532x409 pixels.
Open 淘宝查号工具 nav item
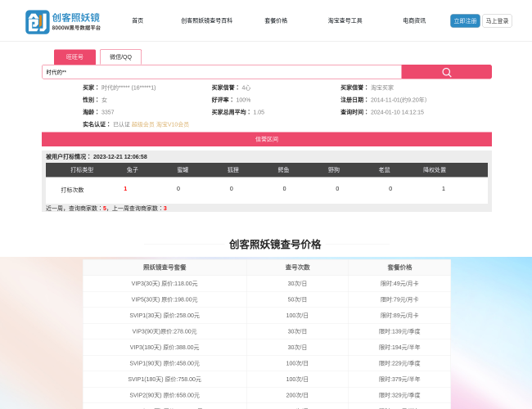(345, 20)
